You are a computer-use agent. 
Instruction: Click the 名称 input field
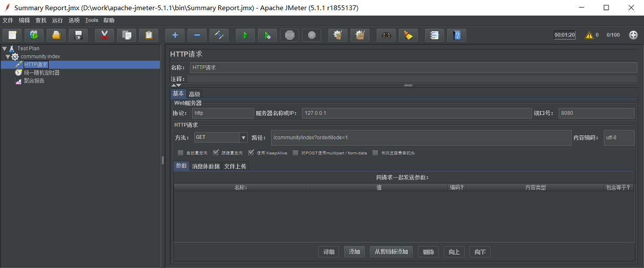pyautogui.click(x=413, y=68)
